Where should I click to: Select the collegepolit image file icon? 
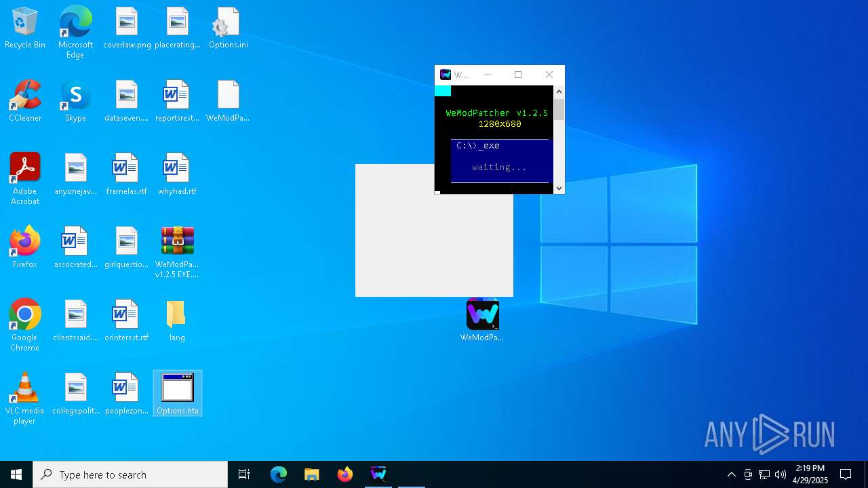pyautogui.click(x=75, y=394)
